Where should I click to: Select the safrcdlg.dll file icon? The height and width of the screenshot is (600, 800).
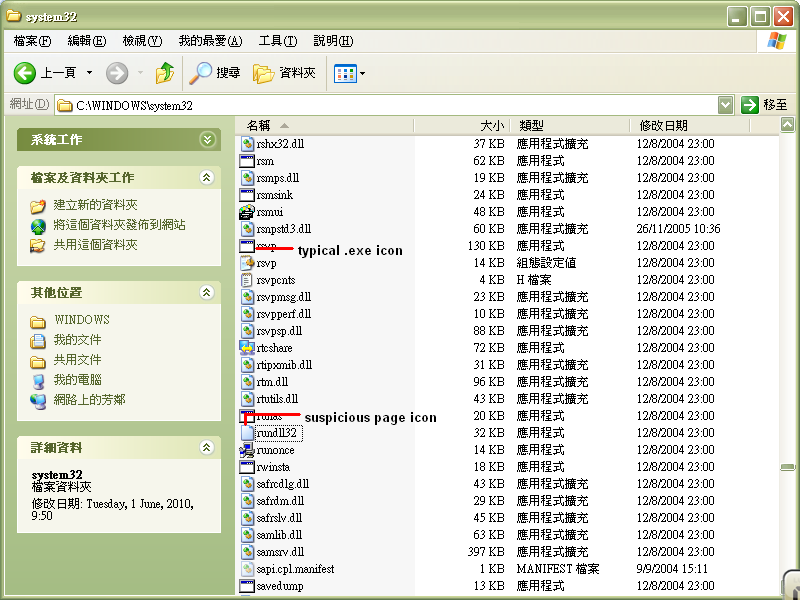coord(247,484)
